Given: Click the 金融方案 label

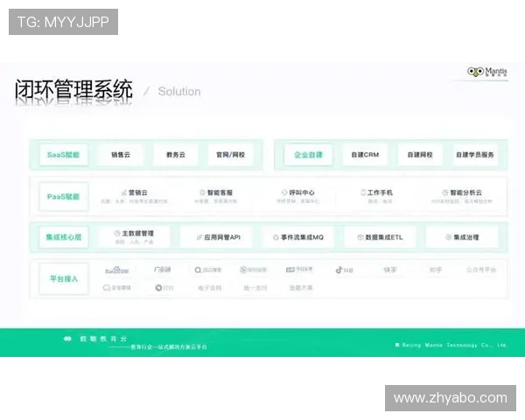Looking at the screenshot, I should pyautogui.click(x=301, y=288).
